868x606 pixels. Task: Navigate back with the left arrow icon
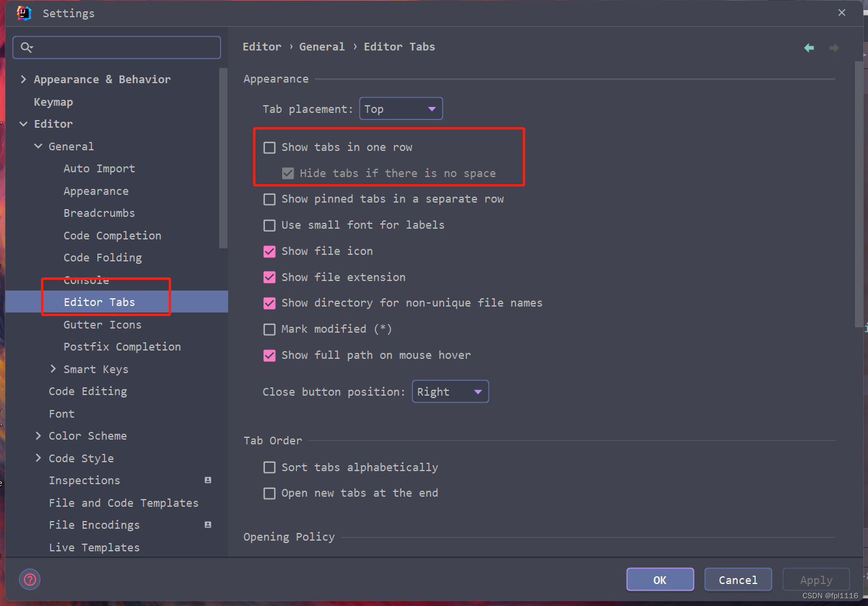point(809,48)
